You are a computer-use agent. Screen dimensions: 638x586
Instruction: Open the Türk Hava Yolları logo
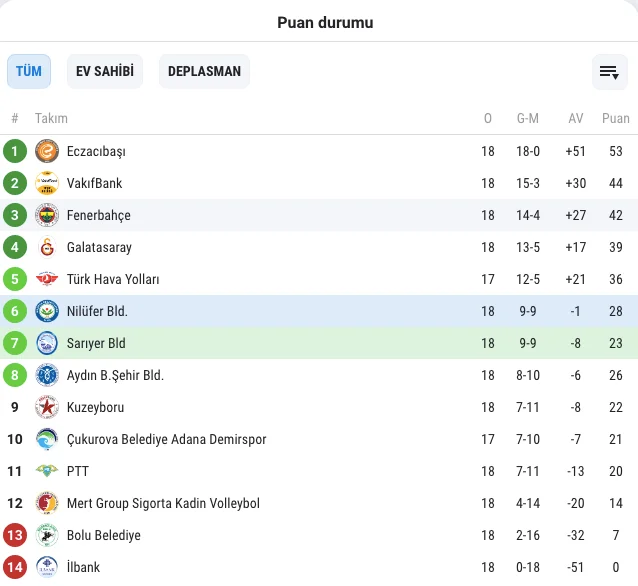tap(47, 279)
